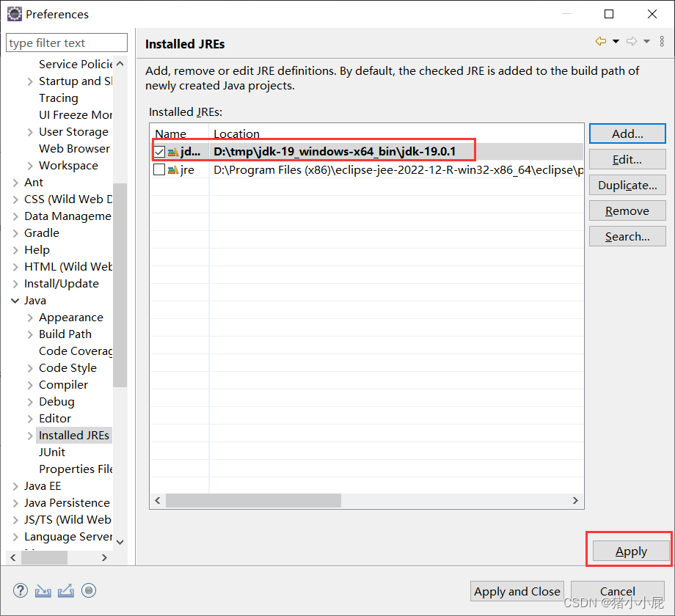Click the Edit... button
Screen dimensions: 675x616
[x=627, y=160]
